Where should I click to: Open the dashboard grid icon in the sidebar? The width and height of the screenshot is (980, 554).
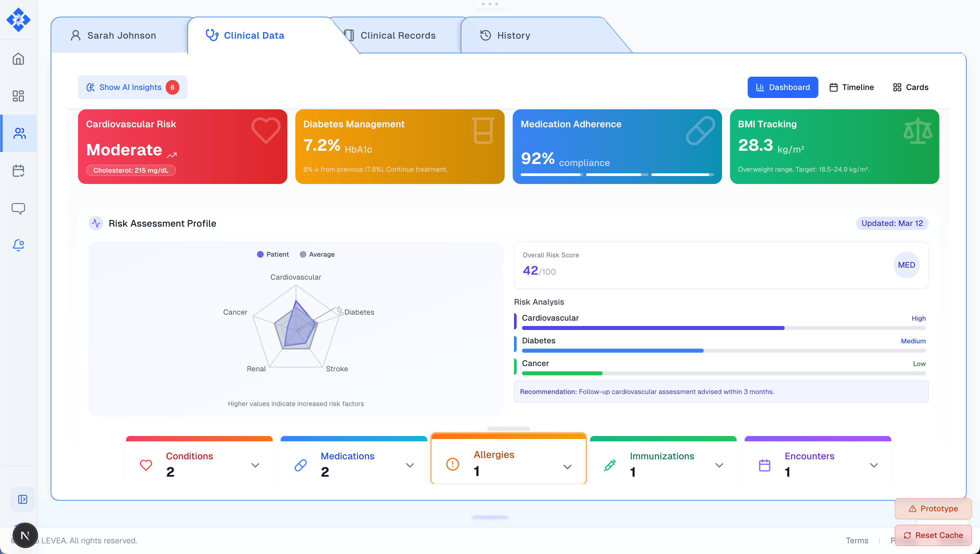pyautogui.click(x=18, y=96)
